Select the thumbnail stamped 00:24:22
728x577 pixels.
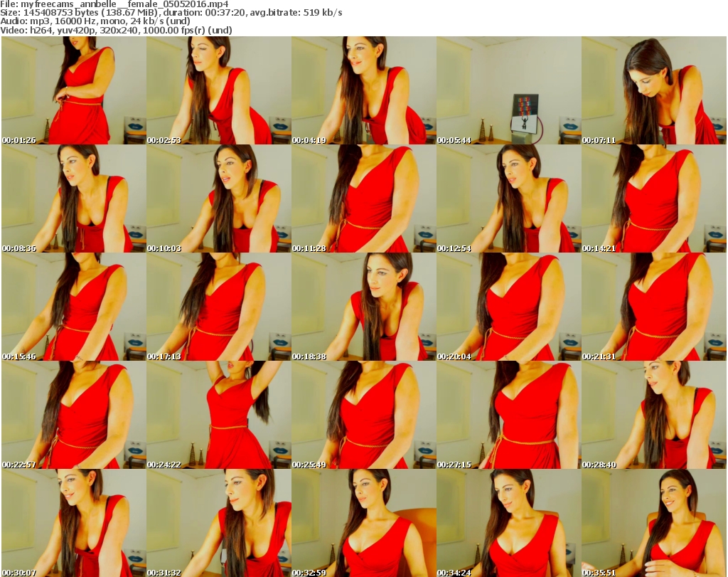219,415
